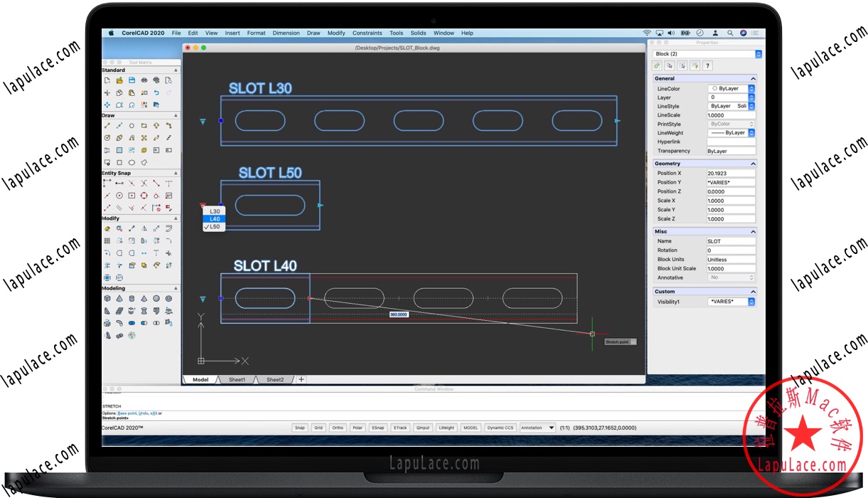868x498 pixels.
Task: Click the Dynamic CCS button in the status bar
Action: click(500, 428)
